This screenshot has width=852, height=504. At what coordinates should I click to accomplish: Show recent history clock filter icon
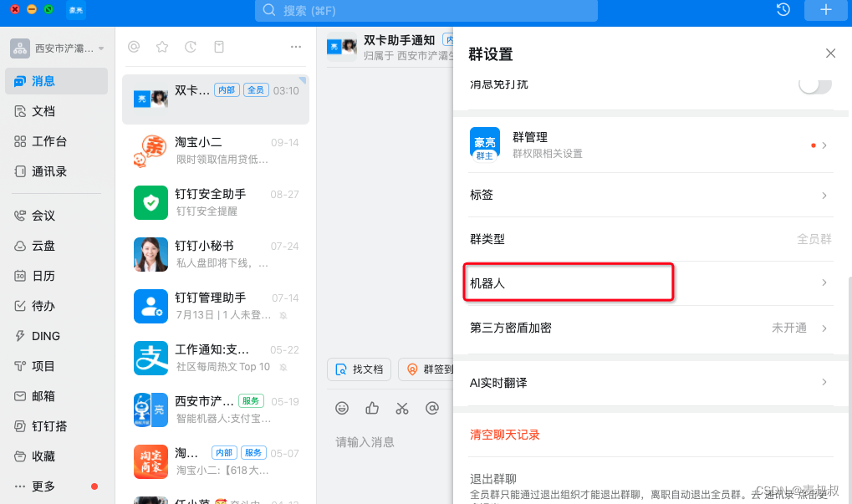click(190, 47)
